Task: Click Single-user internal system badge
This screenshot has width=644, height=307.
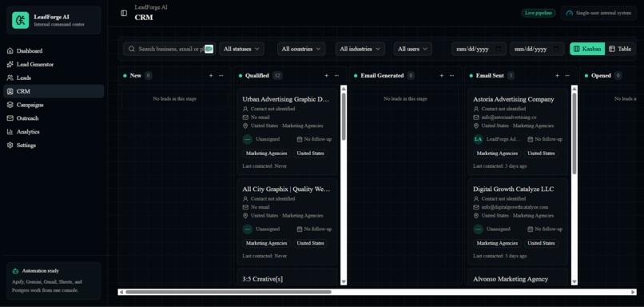Action: [598, 13]
